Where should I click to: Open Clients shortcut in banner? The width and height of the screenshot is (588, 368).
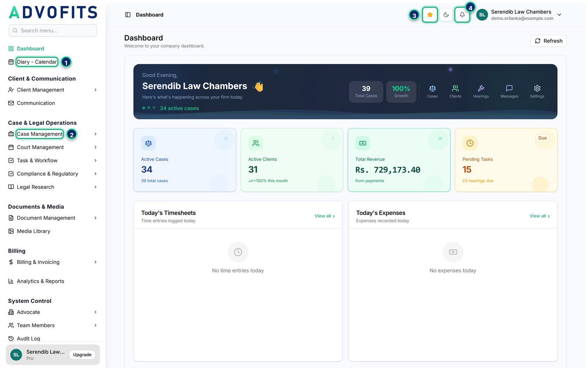tap(455, 91)
